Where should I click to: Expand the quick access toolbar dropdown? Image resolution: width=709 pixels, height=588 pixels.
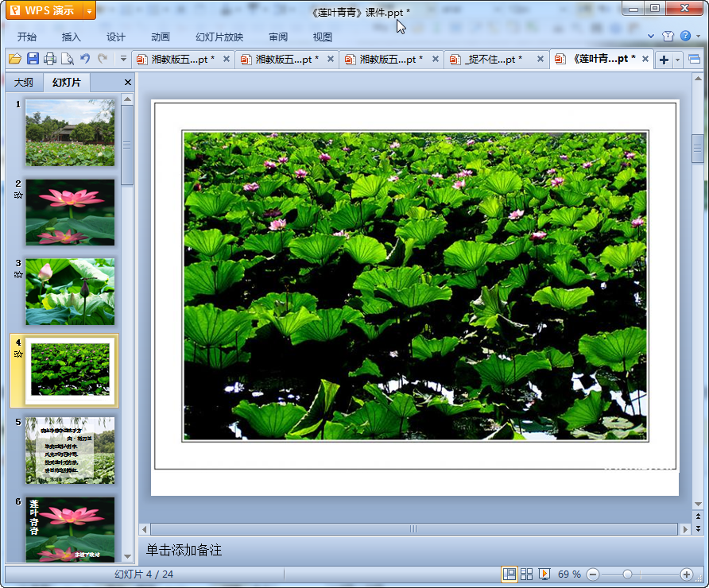tap(123, 58)
